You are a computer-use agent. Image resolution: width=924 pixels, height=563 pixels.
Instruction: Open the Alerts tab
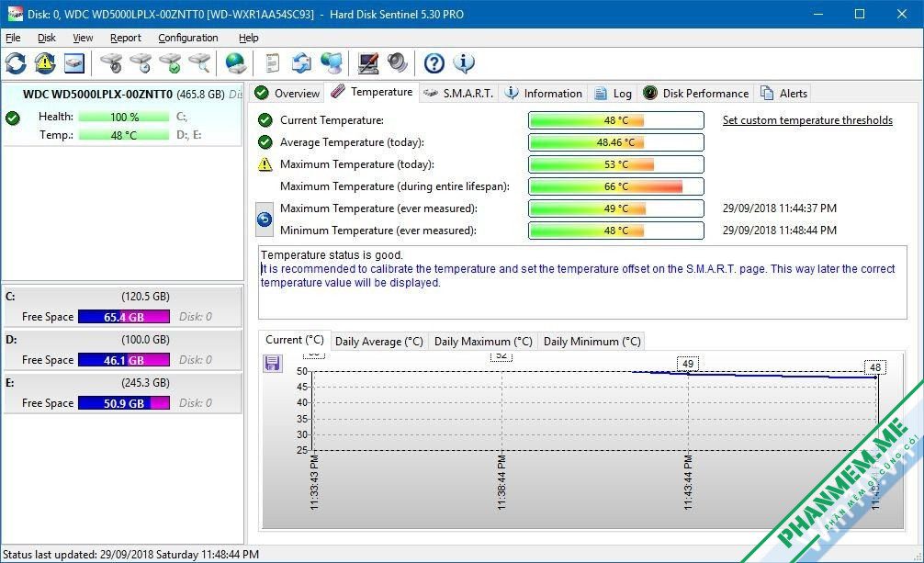[784, 93]
